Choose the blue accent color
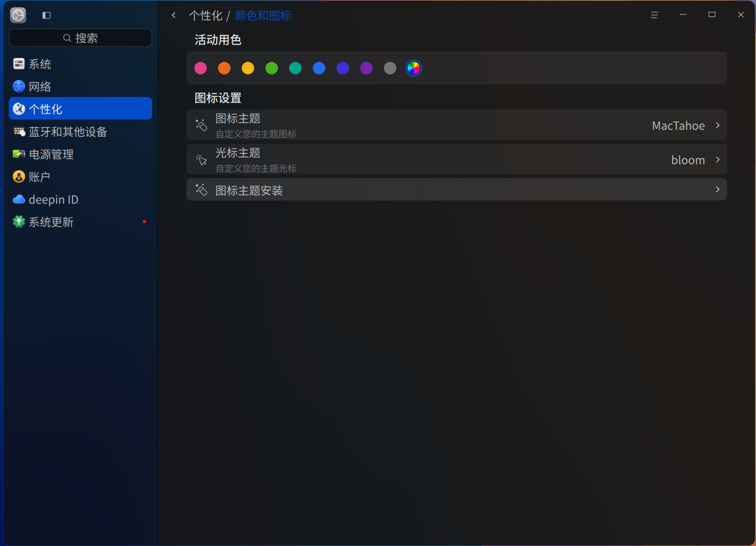Screen dimensions: 756x546 coord(319,68)
